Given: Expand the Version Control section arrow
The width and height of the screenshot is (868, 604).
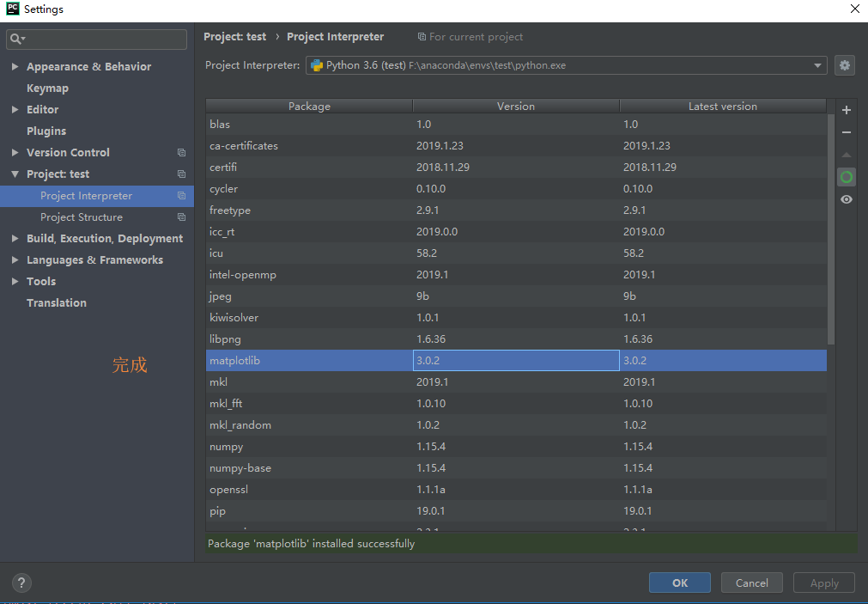Looking at the screenshot, I should point(15,152).
